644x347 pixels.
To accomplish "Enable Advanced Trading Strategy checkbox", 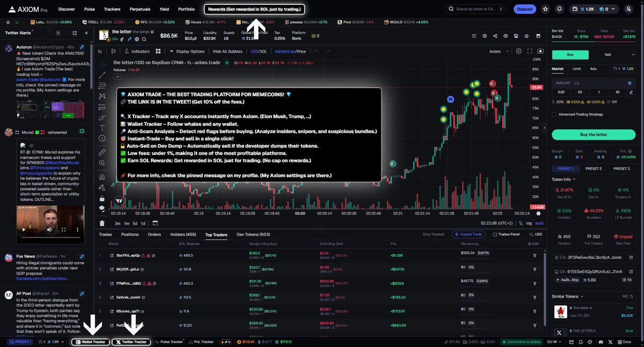I will point(555,114).
